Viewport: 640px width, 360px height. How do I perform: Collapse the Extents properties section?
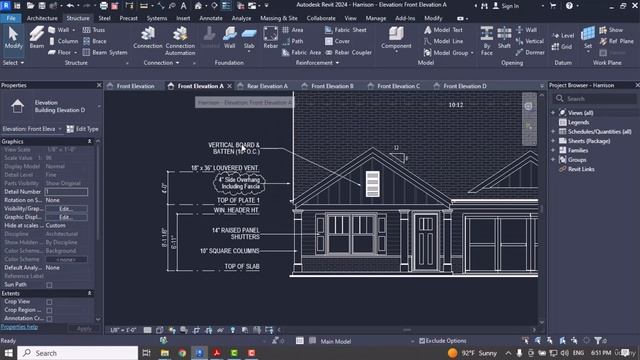(x=90, y=293)
